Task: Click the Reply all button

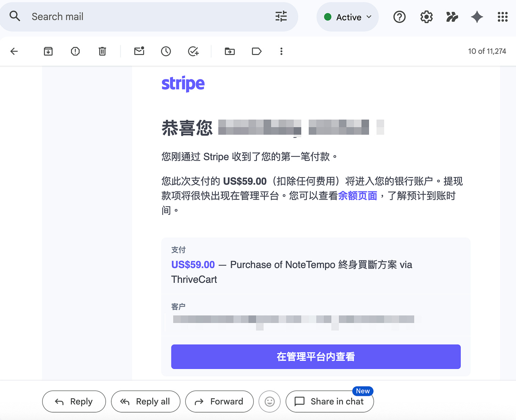Action: pos(146,402)
